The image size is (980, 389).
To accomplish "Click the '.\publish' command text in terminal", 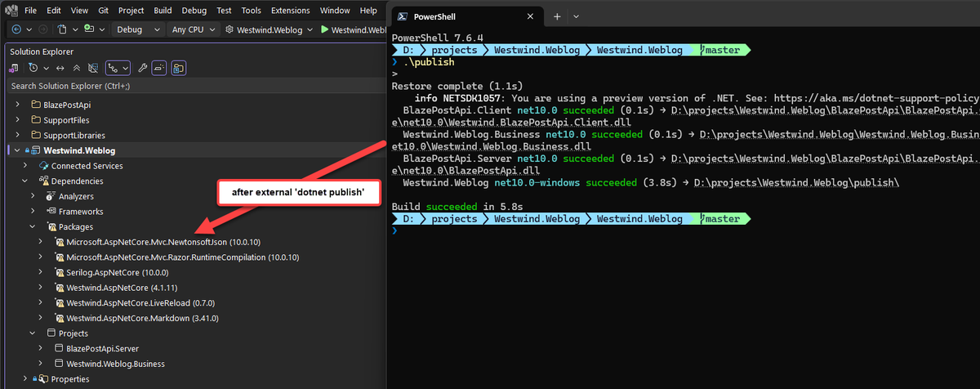I will (428, 62).
